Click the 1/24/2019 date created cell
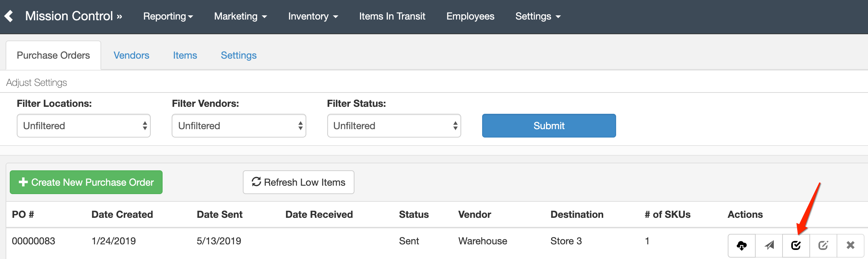868x259 pixels. click(114, 241)
